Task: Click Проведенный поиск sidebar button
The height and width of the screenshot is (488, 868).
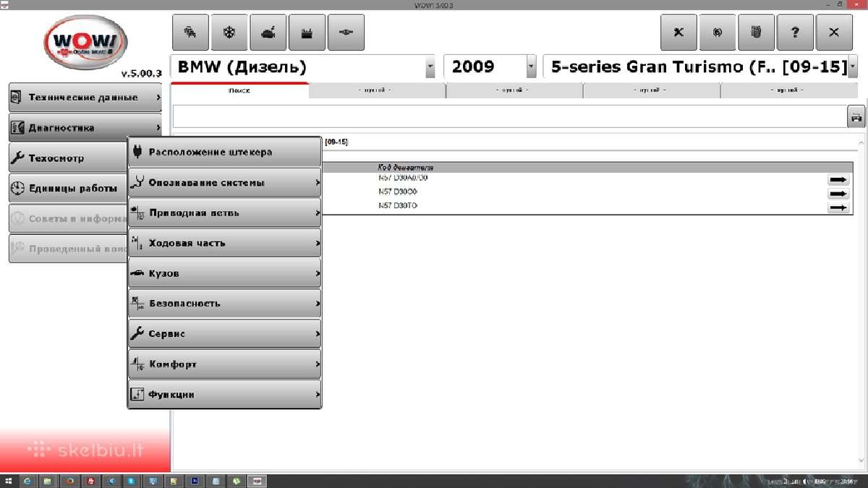Action: [68, 249]
